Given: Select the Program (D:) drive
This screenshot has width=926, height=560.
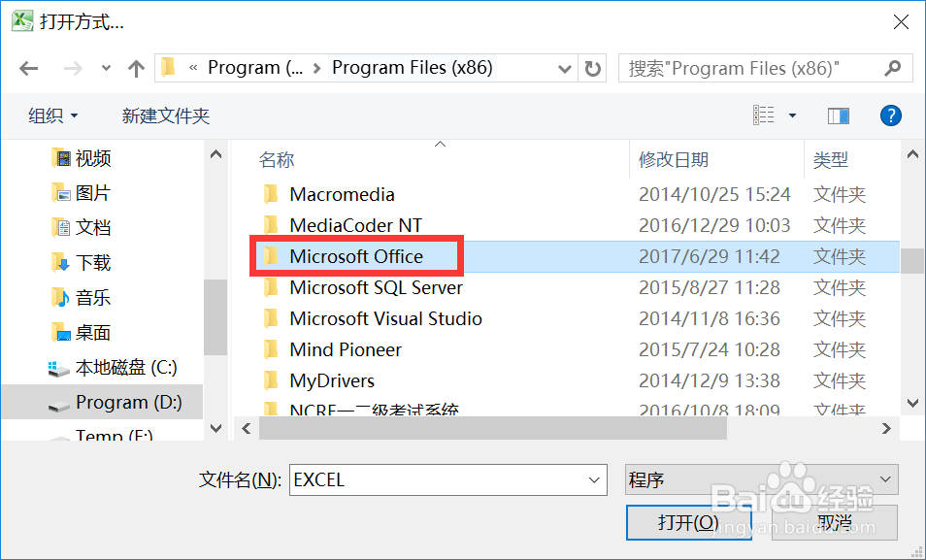Looking at the screenshot, I should pyautogui.click(x=128, y=402).
